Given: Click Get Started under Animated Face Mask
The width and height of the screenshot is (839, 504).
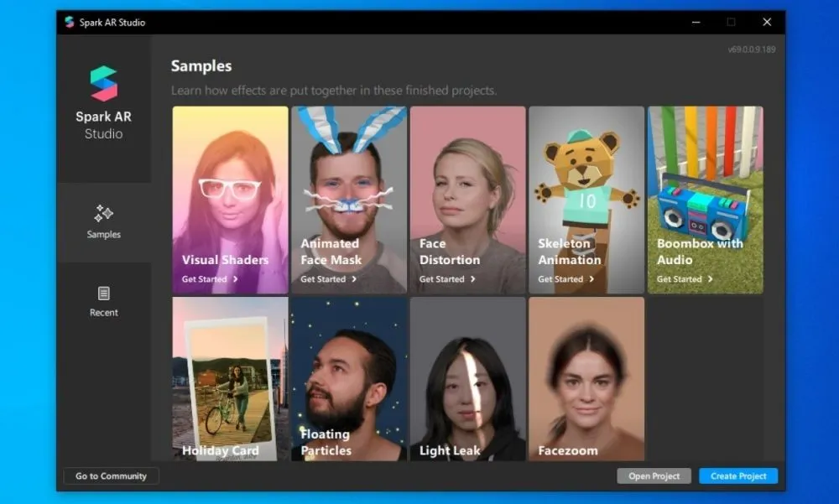Looking at the screenshot, I should [x=324, y=279].
